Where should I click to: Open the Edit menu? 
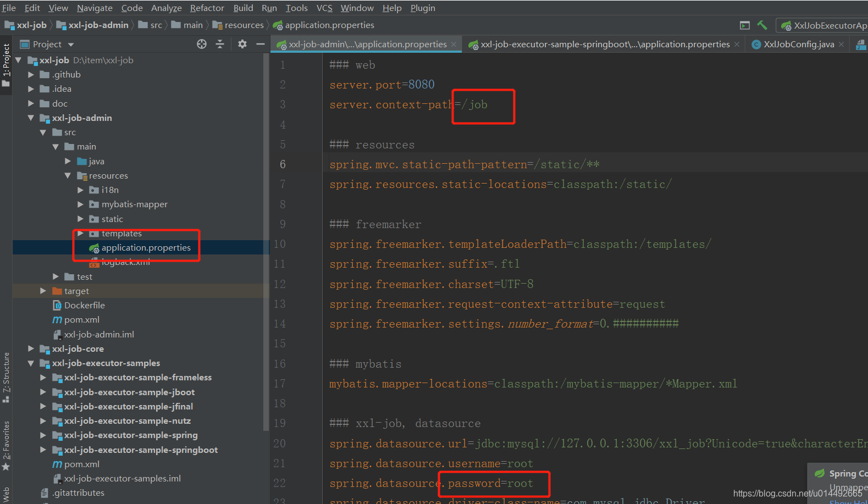[32, 8]
